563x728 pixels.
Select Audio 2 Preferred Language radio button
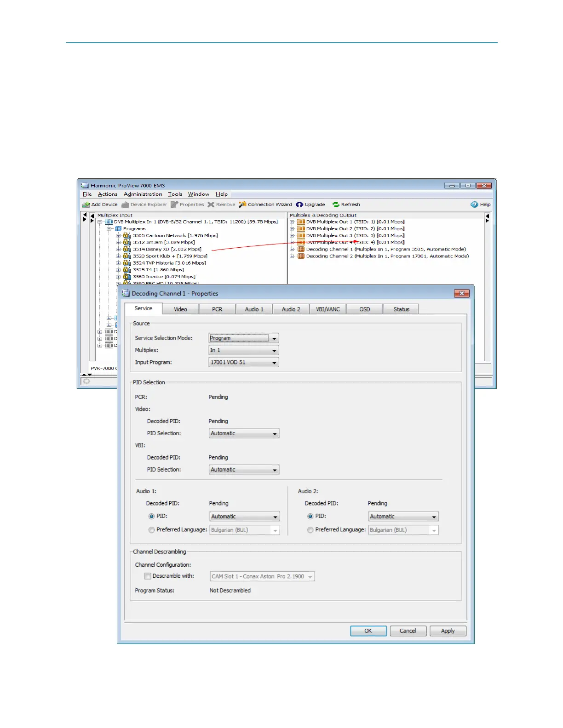(x=310, y=529)
